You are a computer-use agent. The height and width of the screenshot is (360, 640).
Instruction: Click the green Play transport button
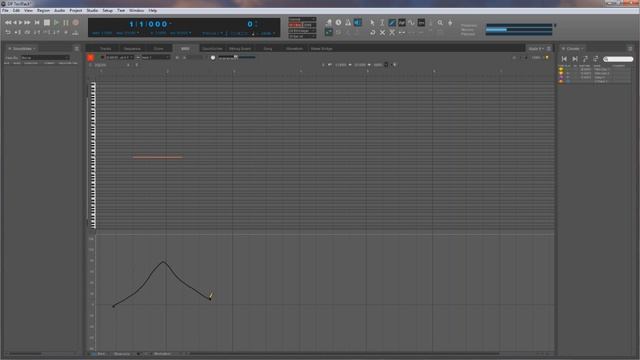[x=56, y=23]
